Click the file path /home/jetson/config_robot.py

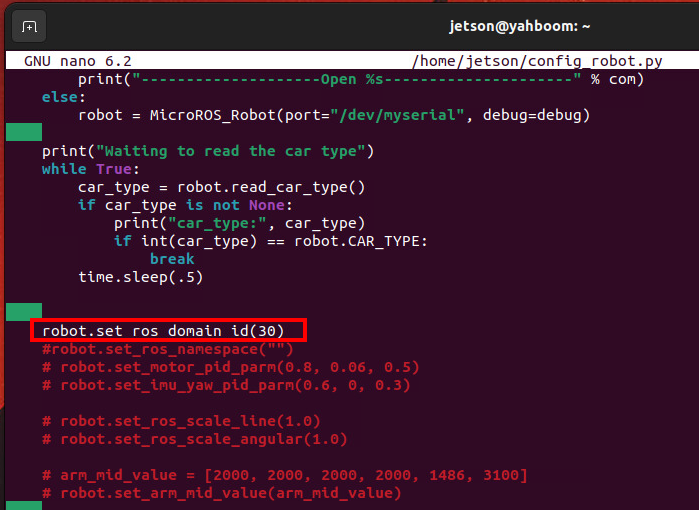pos(537,61)
